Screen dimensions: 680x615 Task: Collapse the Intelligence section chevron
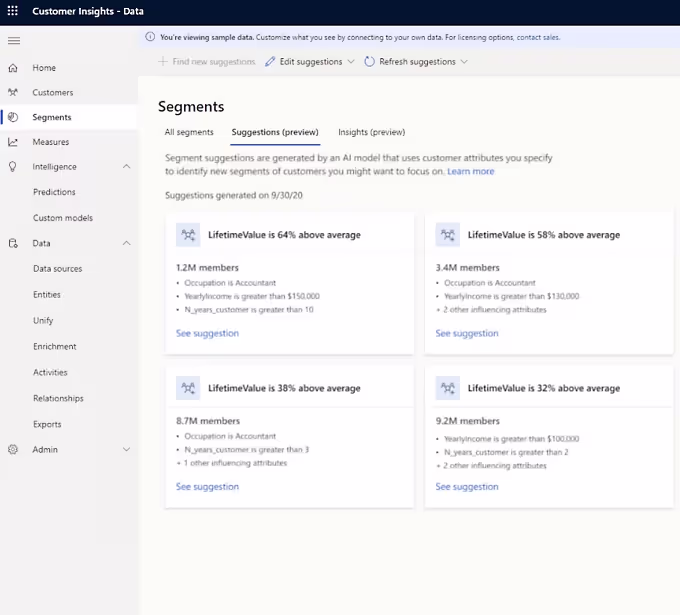click(x=127, y=167)
